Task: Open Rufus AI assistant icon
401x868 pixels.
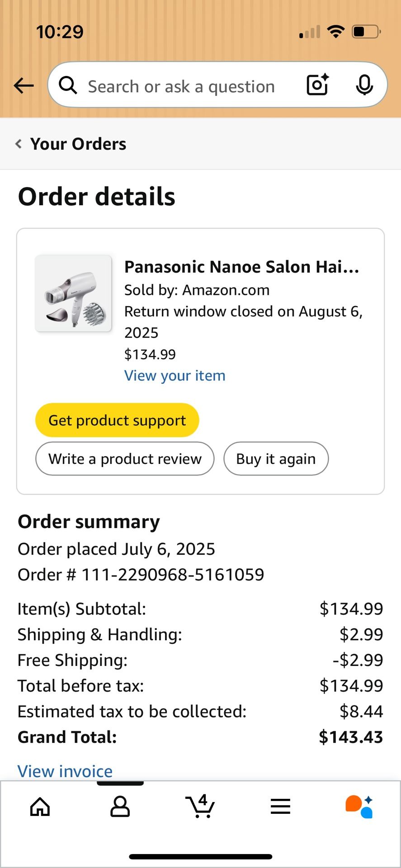Action: click(359, 807)
